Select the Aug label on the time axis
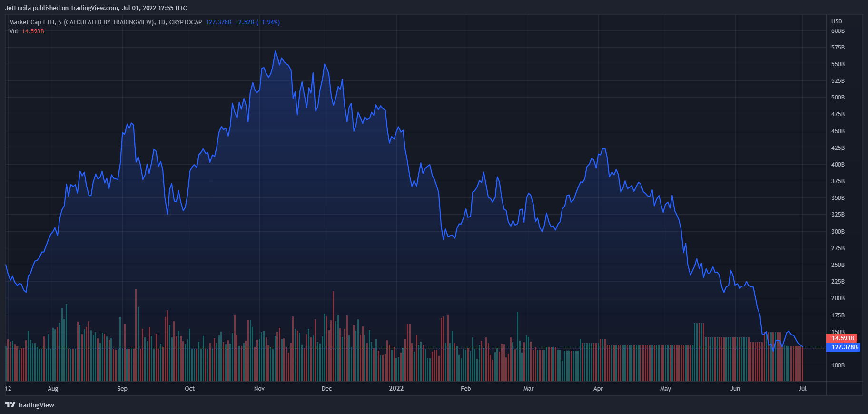The image size is (868, 414). (53, 389)
